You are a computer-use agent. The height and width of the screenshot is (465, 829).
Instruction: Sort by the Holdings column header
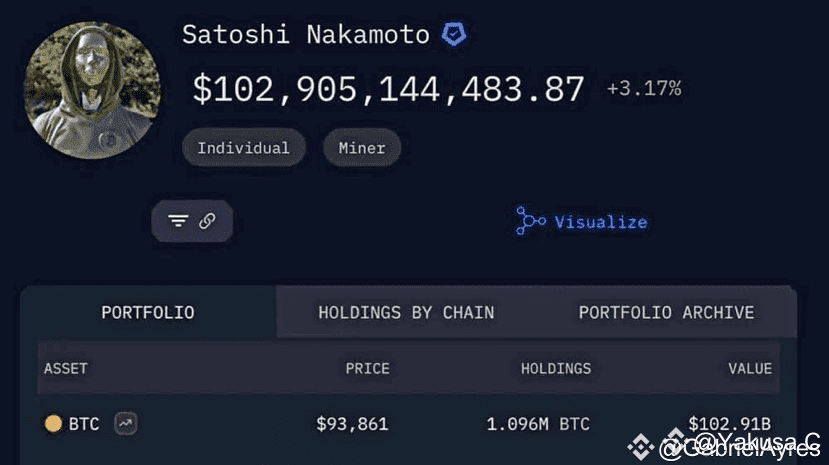pyautogui.click(x=556, y=368)
